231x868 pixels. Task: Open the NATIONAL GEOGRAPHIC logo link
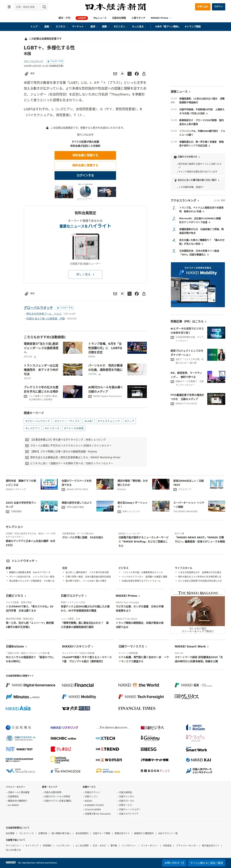(x=60, y=760)
